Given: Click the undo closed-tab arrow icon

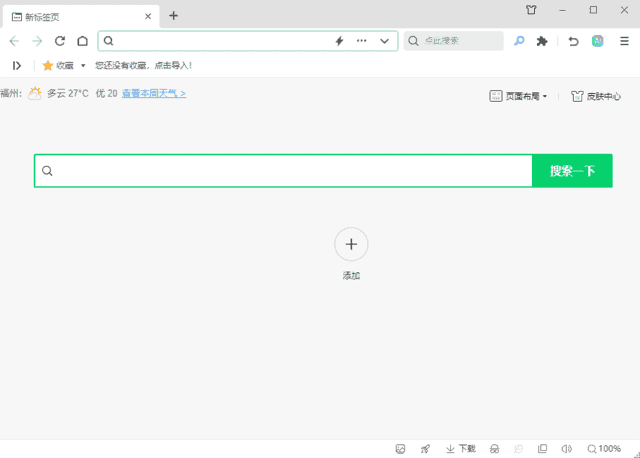Looking at the screenshot, I should pos(573,41).
